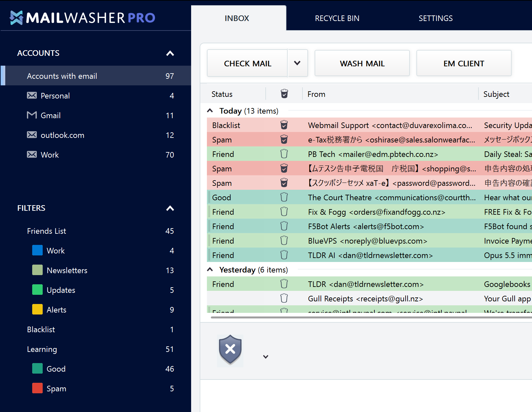Image resolution: width=532 pixels, height=412 pixels.
Task: Select the Good status of Court Theatre email
Action: pos(222,197)
